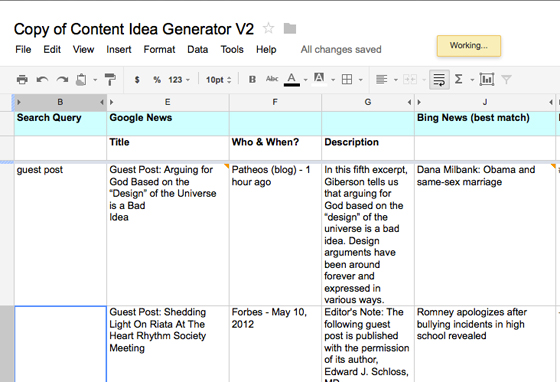Open the View menu
This screenshot has width=560, height=382.
(84, 49)
